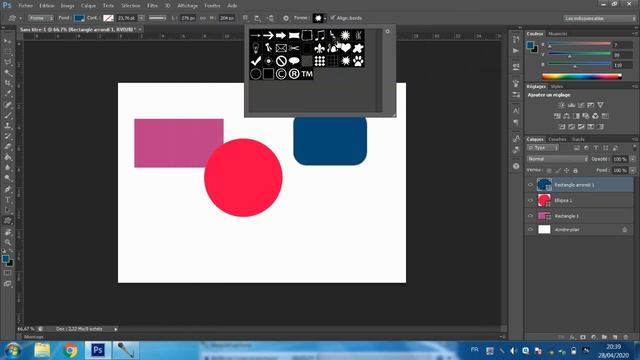The height and width of the screenshot is (360, 640).
Task: Pick the fleur-de-lis custom shape
Action: [320, 48]
